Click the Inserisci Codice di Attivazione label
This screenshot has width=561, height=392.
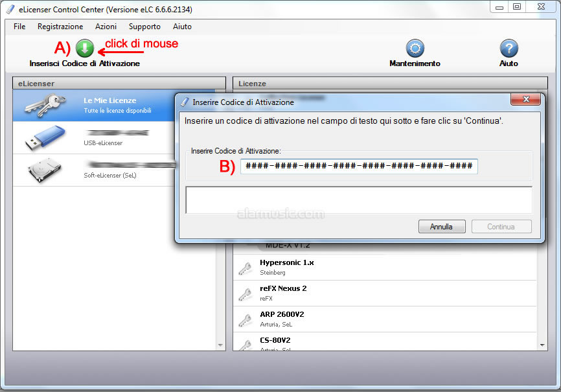click(x=85, y=63)
